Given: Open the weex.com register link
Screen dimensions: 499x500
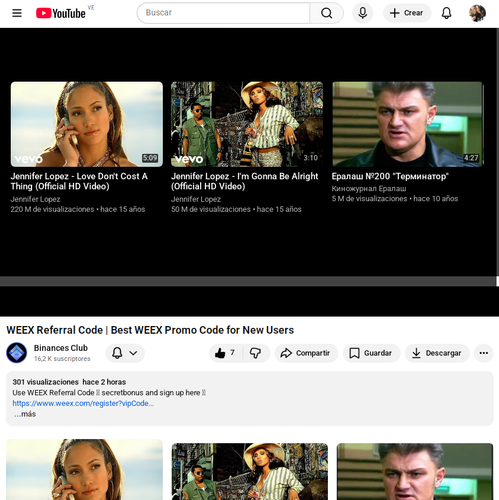Looking at the screenshot, I should tap(83, 403).
